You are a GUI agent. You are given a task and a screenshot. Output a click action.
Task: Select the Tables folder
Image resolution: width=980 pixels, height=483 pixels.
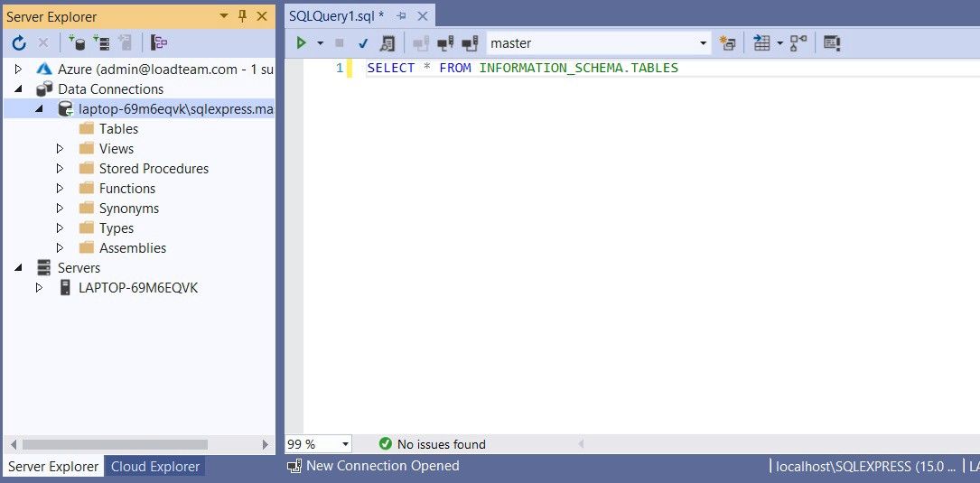pyautogui.click(x=118, y=129)
